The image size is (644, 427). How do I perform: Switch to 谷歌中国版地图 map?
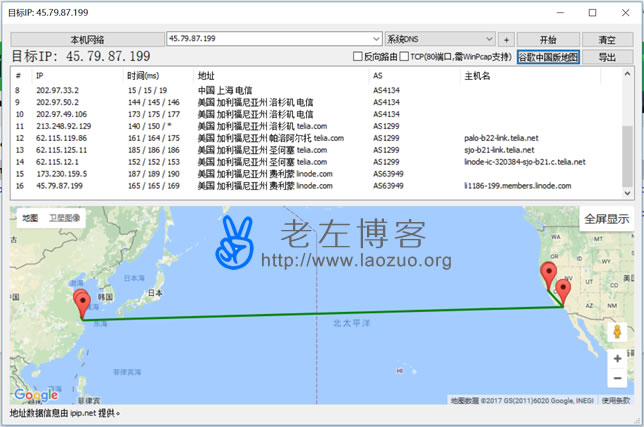tap(548, 57)
